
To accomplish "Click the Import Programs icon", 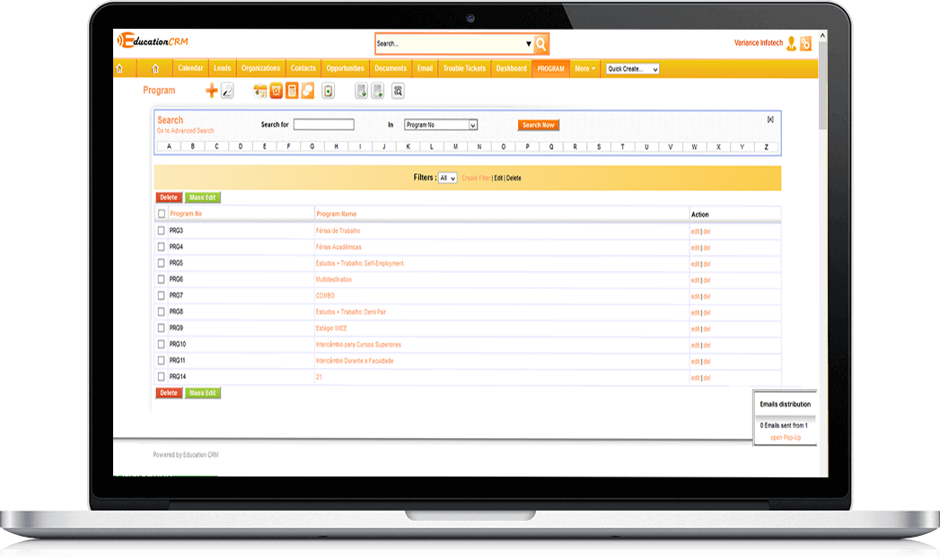I will pyautogui.click(x=362, y=91).
